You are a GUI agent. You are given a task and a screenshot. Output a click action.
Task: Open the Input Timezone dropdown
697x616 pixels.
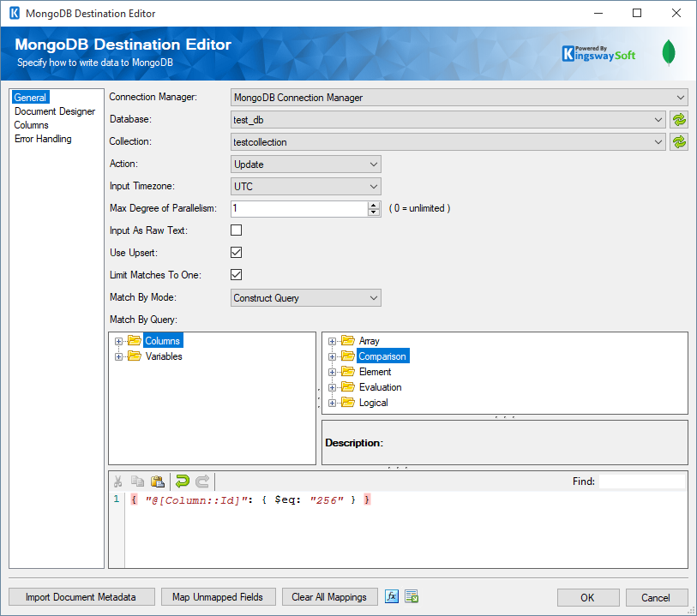pyautogui.click(x=306, y=186)
